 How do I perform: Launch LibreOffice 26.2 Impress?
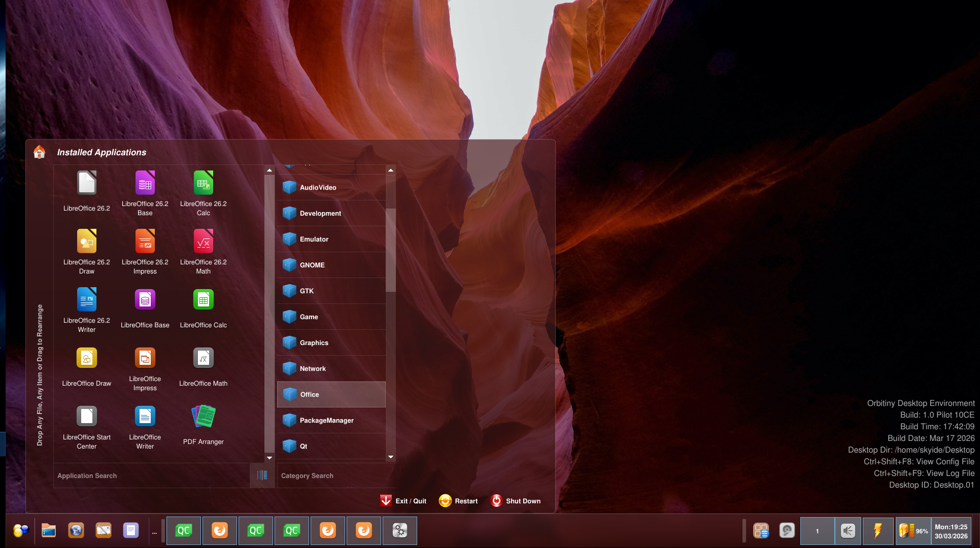(x=145, y=251)
